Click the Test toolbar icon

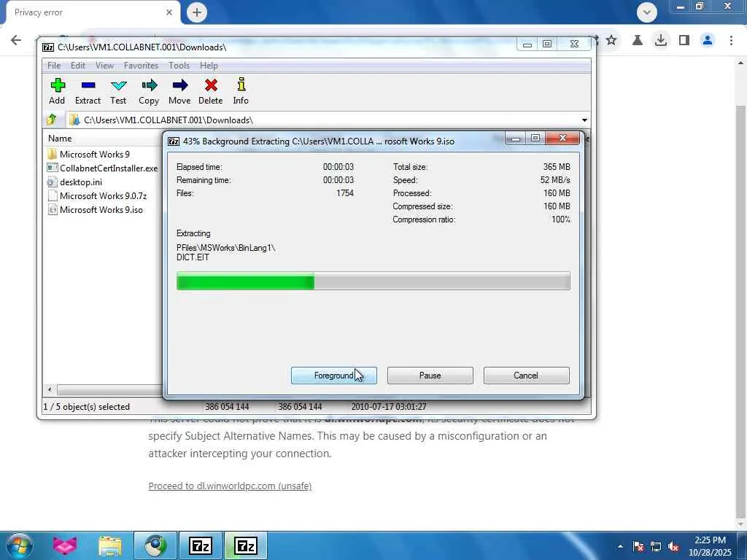(x=118, y=91)
